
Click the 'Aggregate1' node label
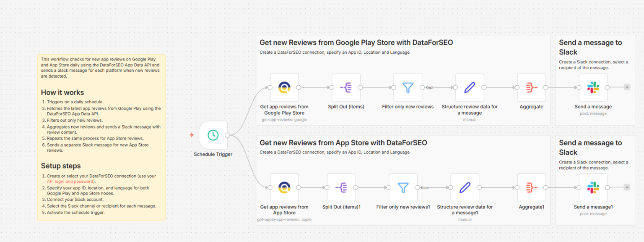pyautogui.click(x=532, y=207)
